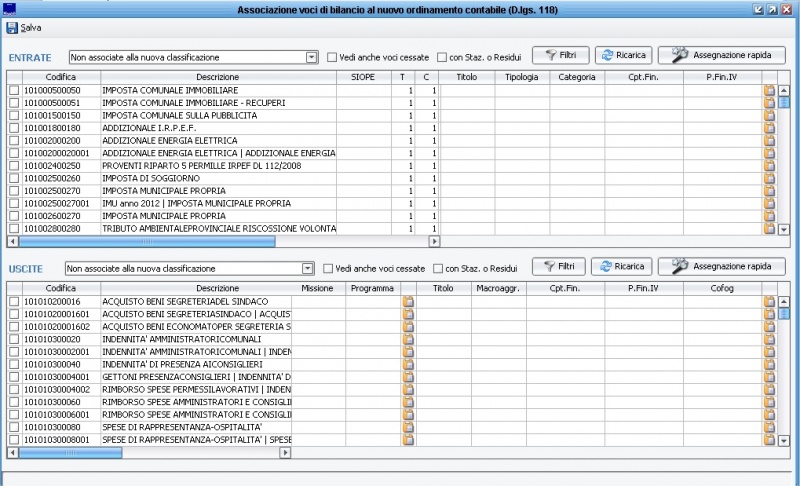800x486 pixels.
Task: Click Assegnazione rapida button in Uscite
Action: pos(720,267)
